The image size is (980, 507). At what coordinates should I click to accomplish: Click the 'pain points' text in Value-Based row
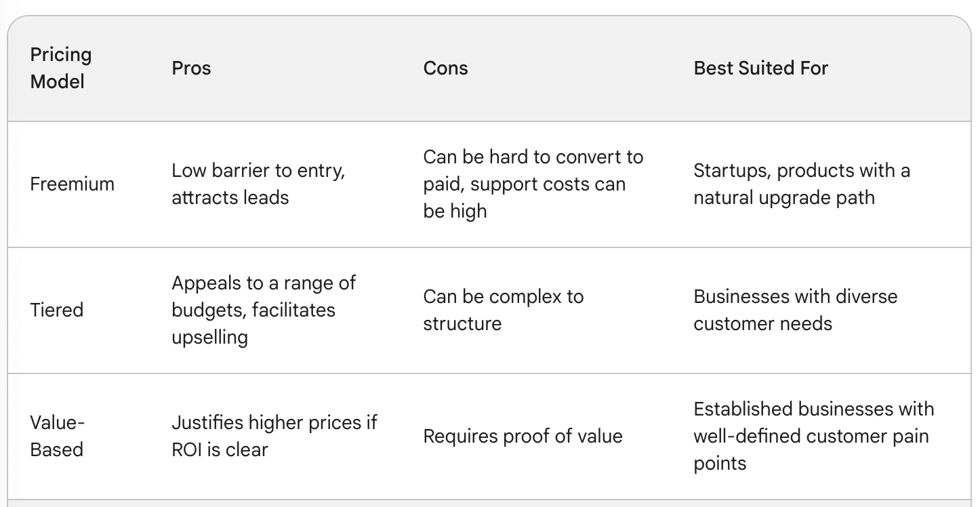(811, 449)
